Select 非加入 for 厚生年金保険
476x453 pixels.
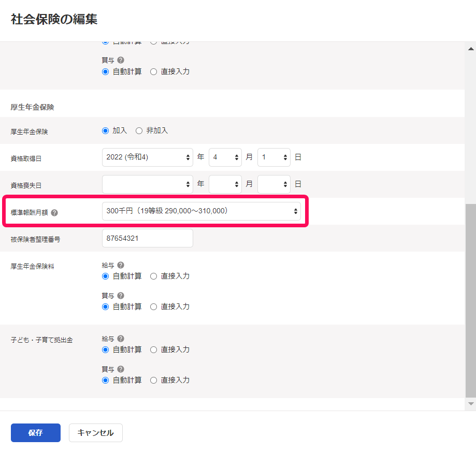(139, 131)
